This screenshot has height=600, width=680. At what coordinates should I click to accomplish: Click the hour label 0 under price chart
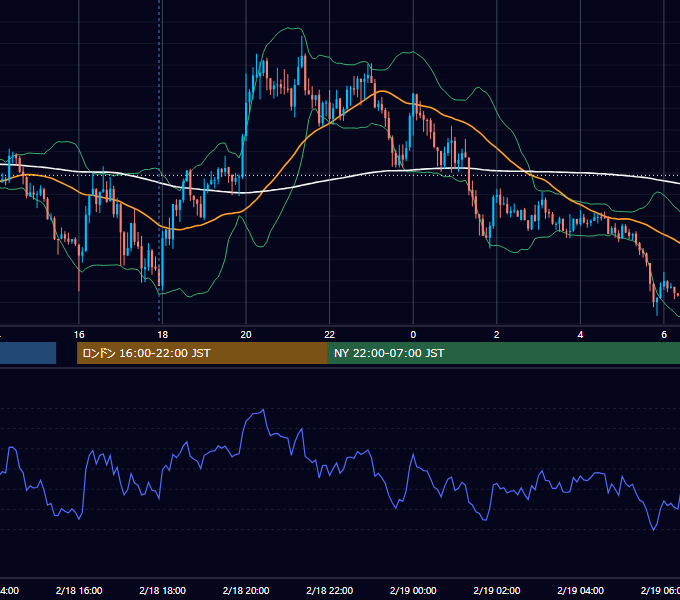pyautogui.click(x=413, y=335)
